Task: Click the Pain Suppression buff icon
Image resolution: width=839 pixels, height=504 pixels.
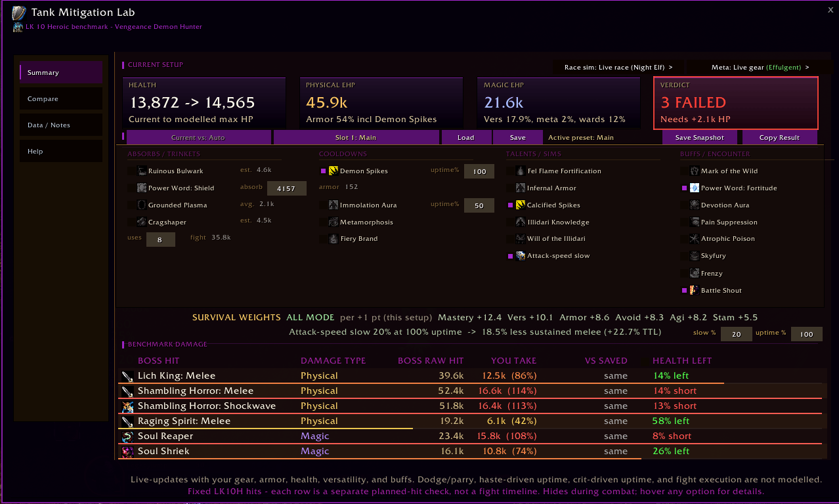Action: 695,222
